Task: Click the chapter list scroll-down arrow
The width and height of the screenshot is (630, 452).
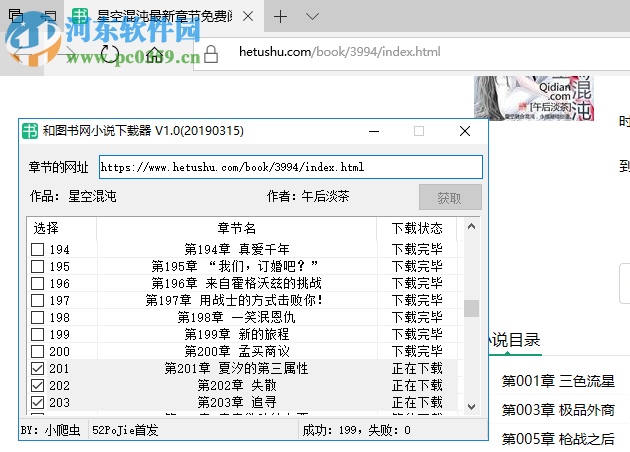Action: (x=472, y=407)
